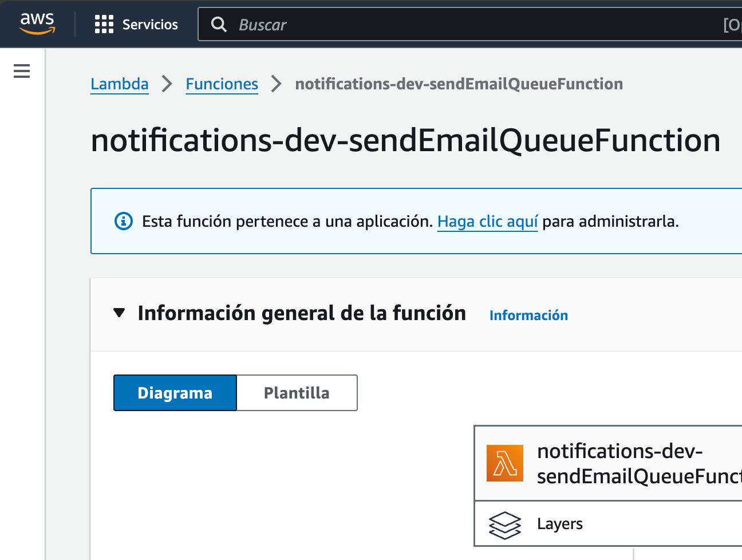Go to Lambda breadcrumb link

(120, 84)
